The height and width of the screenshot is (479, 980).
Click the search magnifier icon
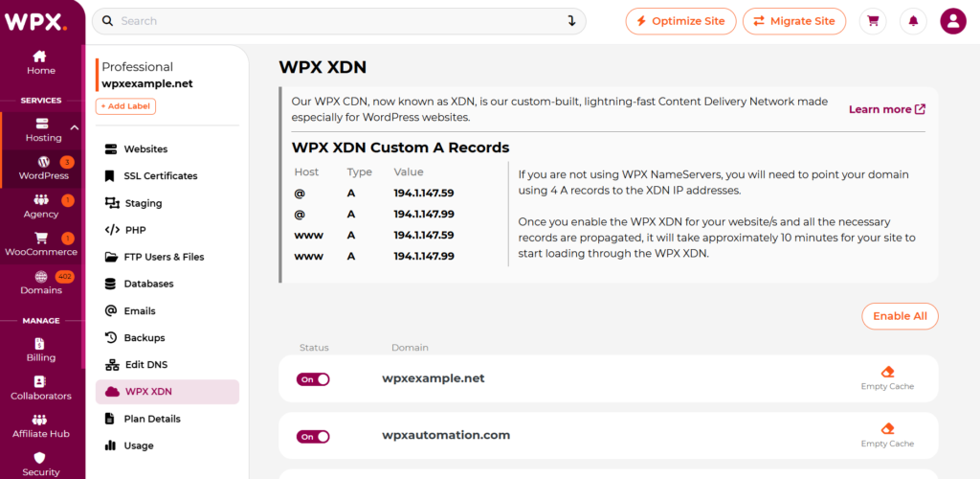(107, 21)
